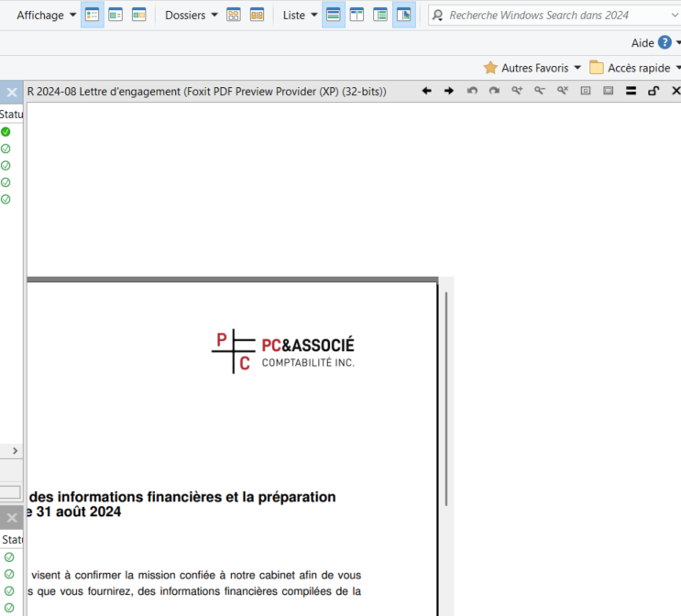The width and height of the screenshot is (681, 616).
Task: Open the Affichage dropdown menu
Action: pyautogui.click(x=46, y=15)
